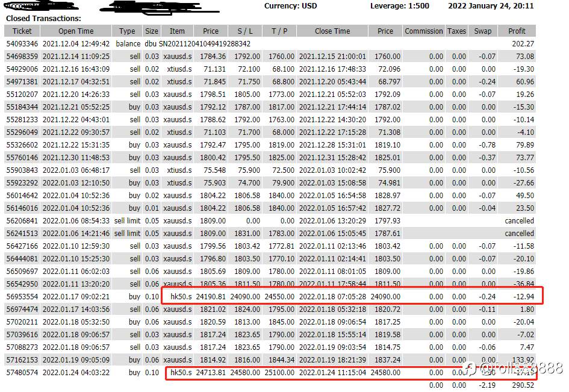Click ticket number 55903843
The image size is (569, 392).
(x=22, y=170)
